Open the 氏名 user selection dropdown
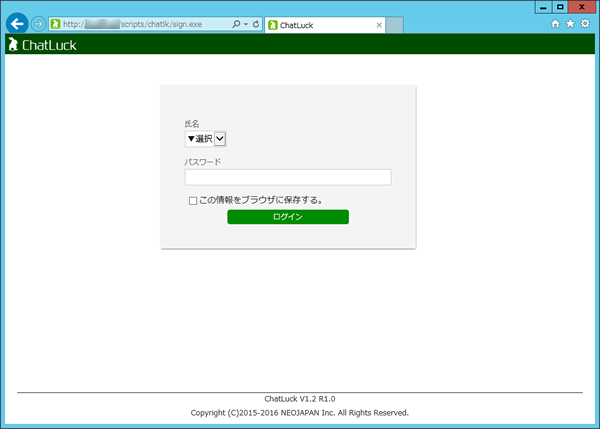The width and height of the screenshot is (600, 429). point(205,139)
